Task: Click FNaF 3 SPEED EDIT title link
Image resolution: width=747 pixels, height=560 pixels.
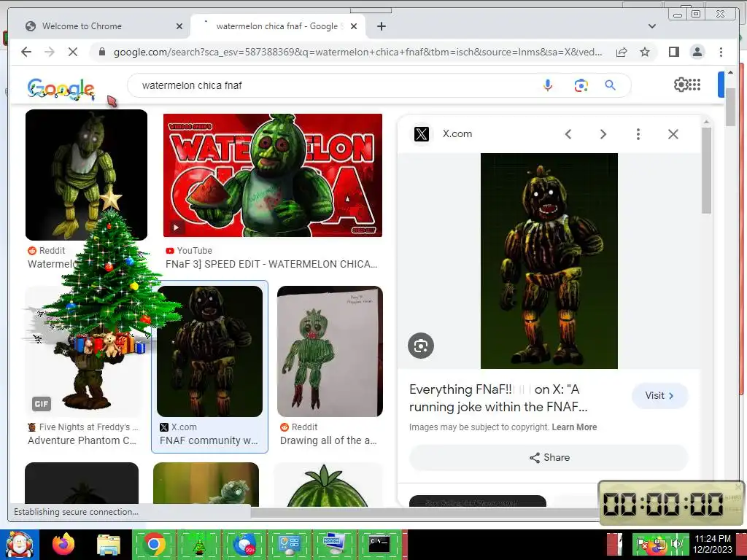Action: [x=271, y=264]
